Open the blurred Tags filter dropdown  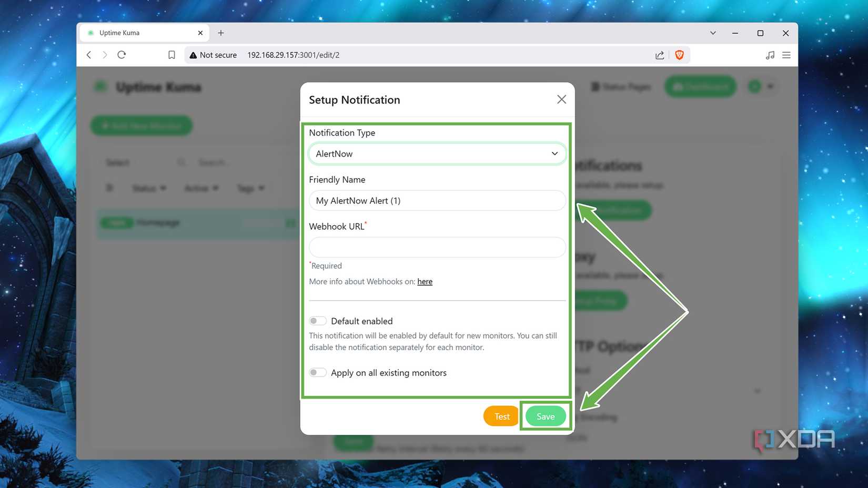[250, 188]
